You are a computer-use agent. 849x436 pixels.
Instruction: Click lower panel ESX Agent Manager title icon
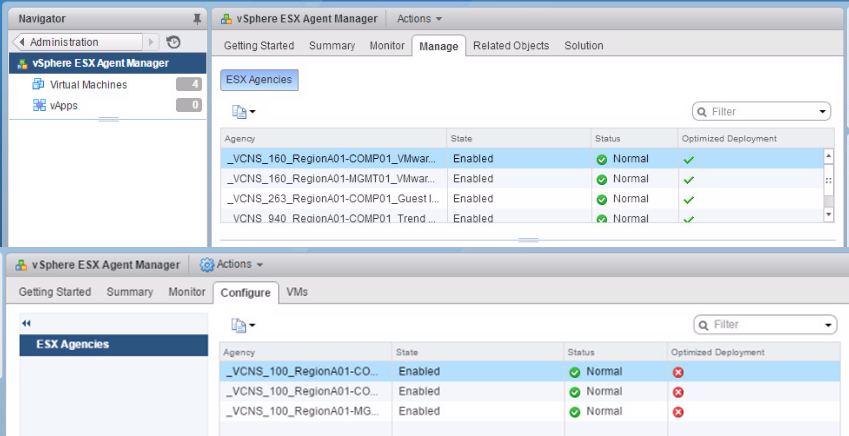(21, 265)
